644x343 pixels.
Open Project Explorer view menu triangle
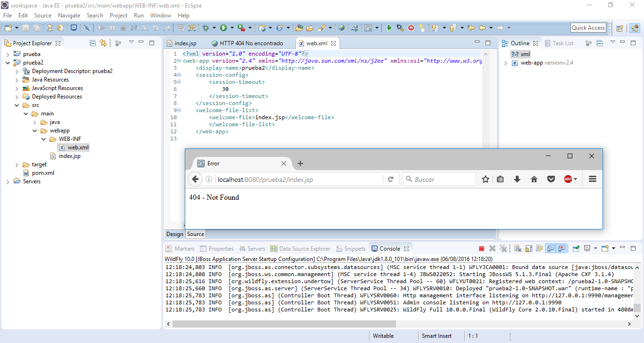pyautogui.click(x=131, y=42)
